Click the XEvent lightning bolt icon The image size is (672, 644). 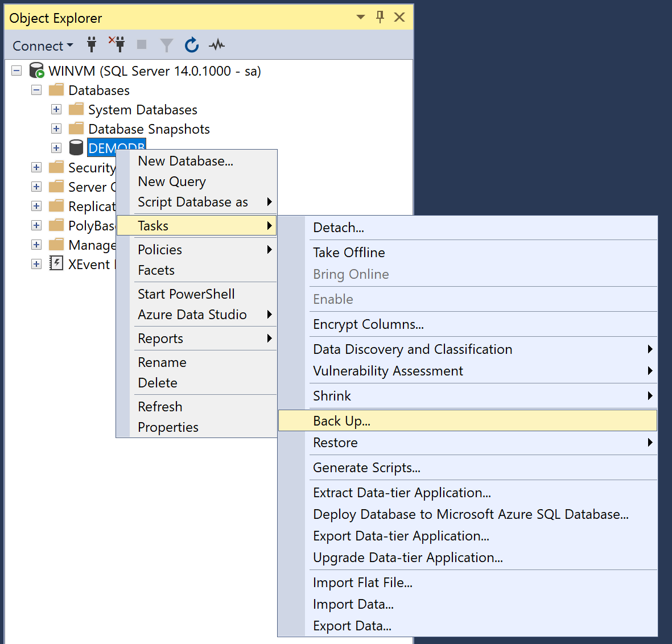coord(56,263)
